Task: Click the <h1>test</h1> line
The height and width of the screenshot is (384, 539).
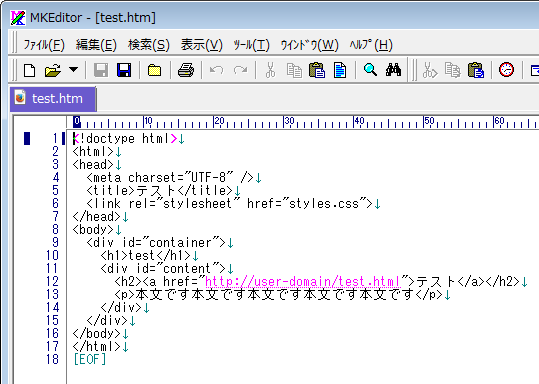Action: coord(146,255)
